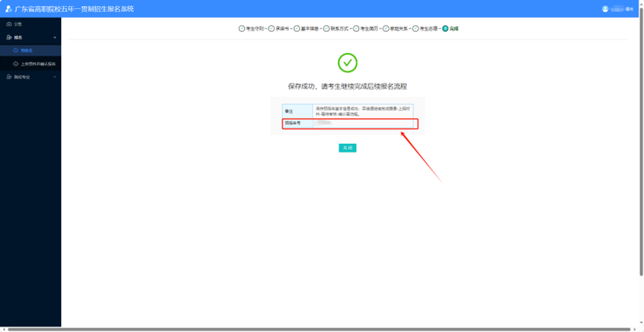Click the horizontal scrollbar at the bottom
This screenshot has width=644, height=332.
(x=321, y=329)
